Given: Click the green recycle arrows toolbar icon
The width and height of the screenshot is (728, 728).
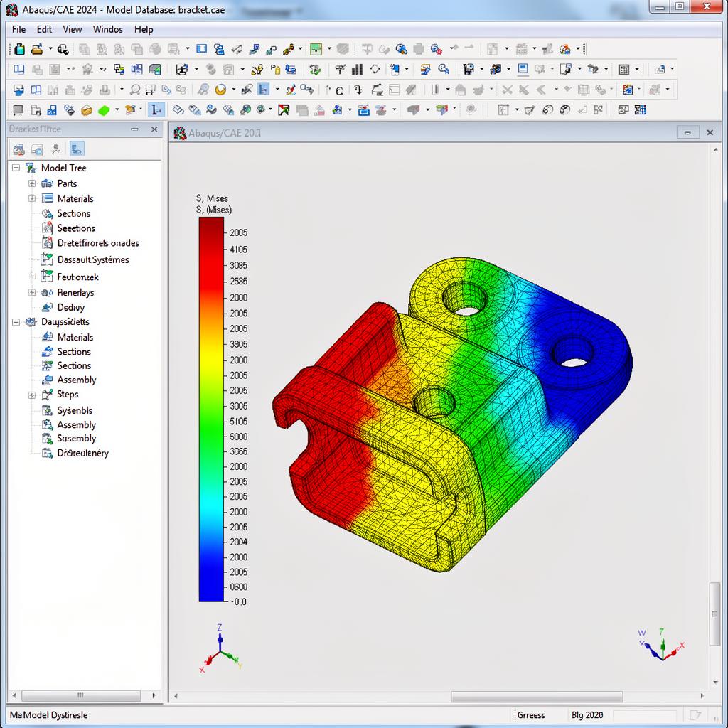Looking at the screenshot, I should pyautogui.click(x=315, y=69).
